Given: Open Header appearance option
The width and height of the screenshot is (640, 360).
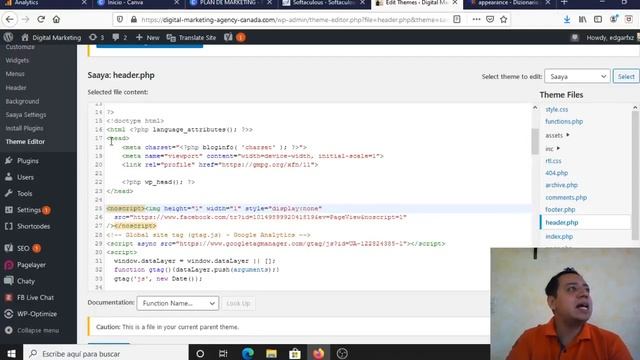Looking at the screenshot, I should tap(16, 87).
